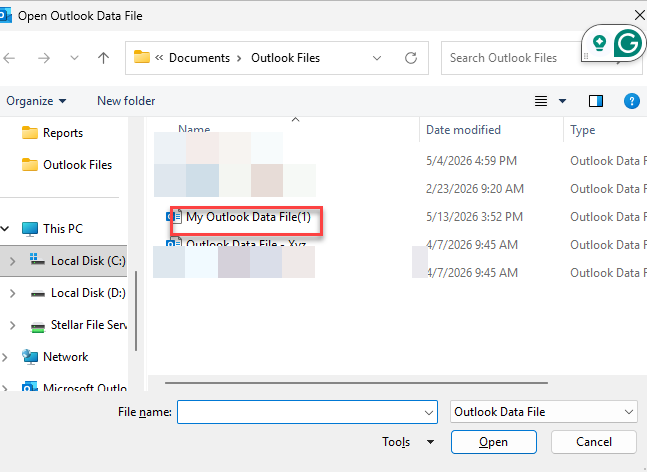Click the icon of My Outlook Data File(1)
This screenshot has width=647, height=472.
(x=174, y=216)
